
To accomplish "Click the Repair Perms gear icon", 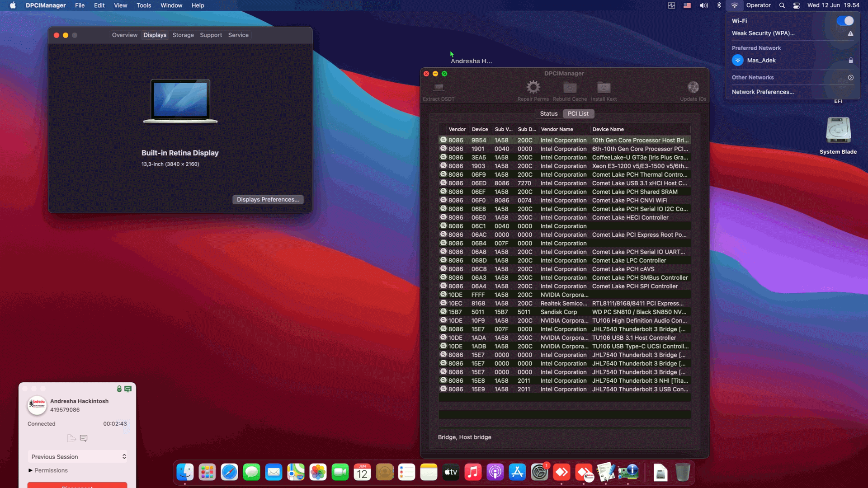I will 533,87.
